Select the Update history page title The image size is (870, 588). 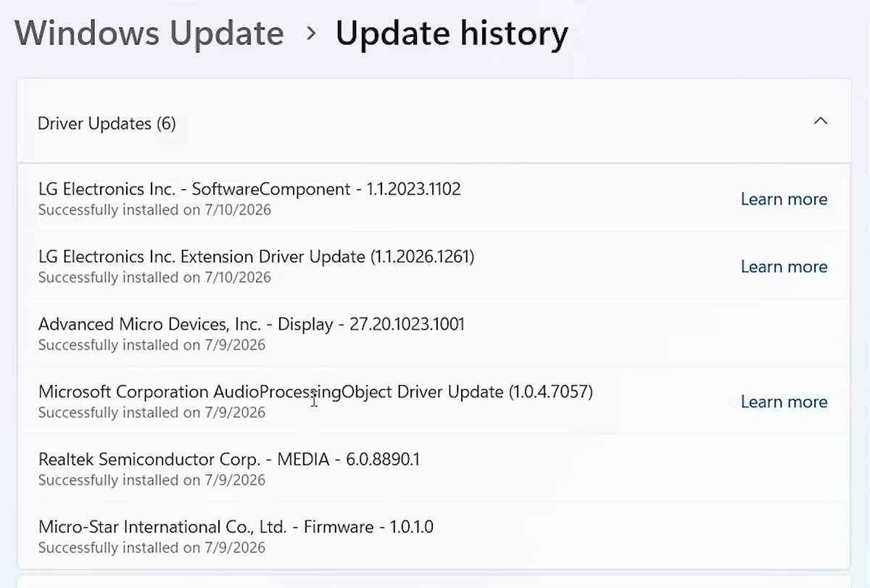(452, 33)
